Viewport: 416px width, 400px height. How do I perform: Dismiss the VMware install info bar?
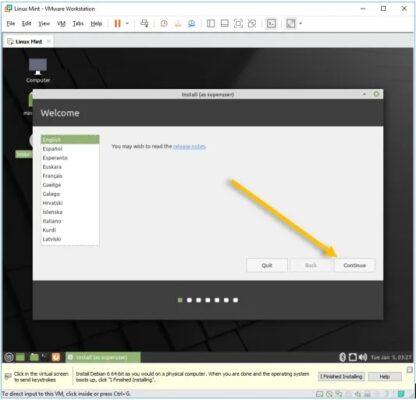pos(410,370)
